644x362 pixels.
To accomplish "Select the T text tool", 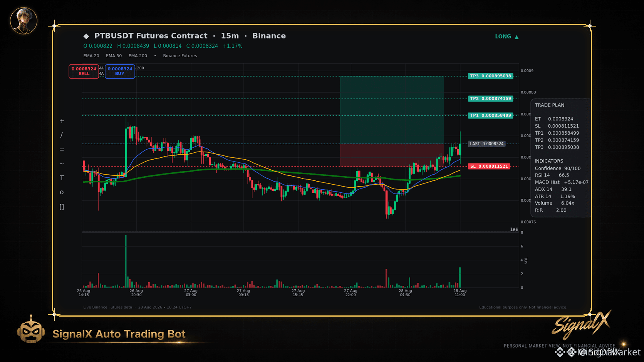I will click(62, 178).
